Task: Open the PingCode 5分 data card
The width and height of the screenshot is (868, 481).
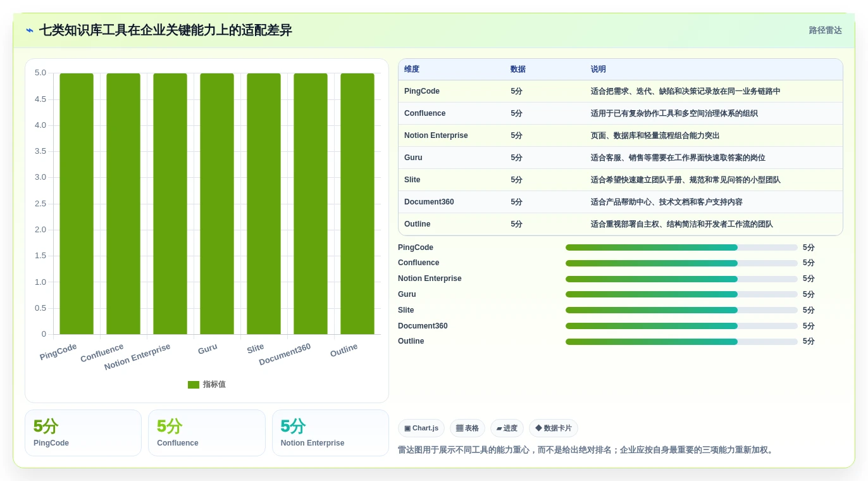Action: tap(83, 433)
